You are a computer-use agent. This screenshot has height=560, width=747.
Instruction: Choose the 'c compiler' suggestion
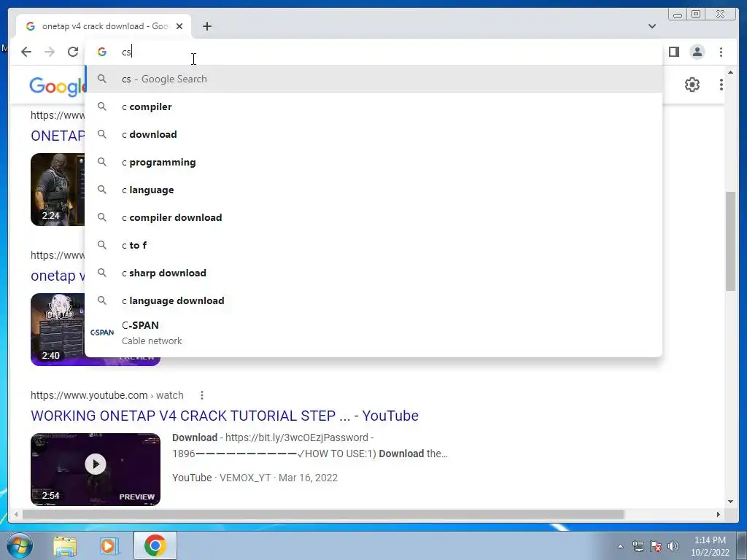373,106
